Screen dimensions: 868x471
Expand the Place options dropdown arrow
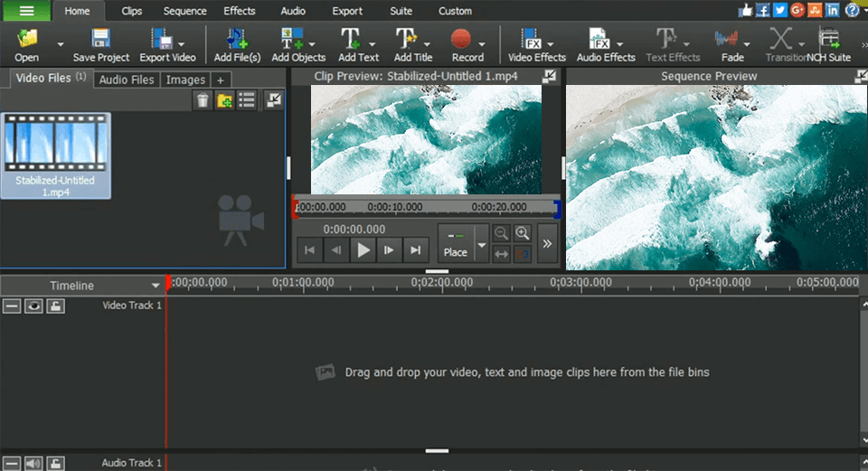point(482,243)
